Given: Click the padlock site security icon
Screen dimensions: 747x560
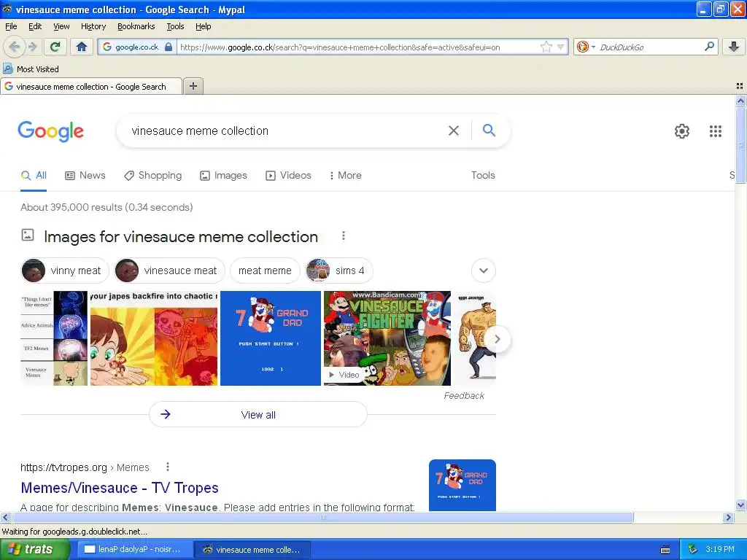Looking at the screenshot, I should tap(169, 47).
